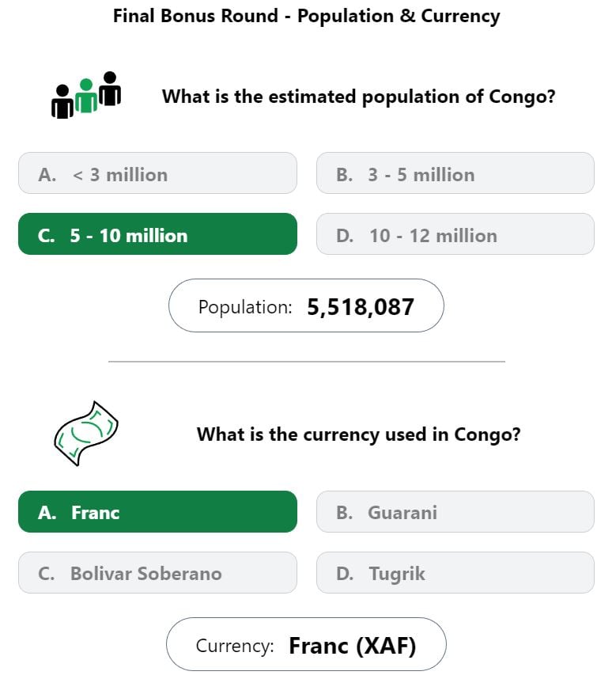Choose highlighted answer C. 5 - 10 million
Image resolution: width=616 pixels, height=679 pixels.
tap(157, 234)
